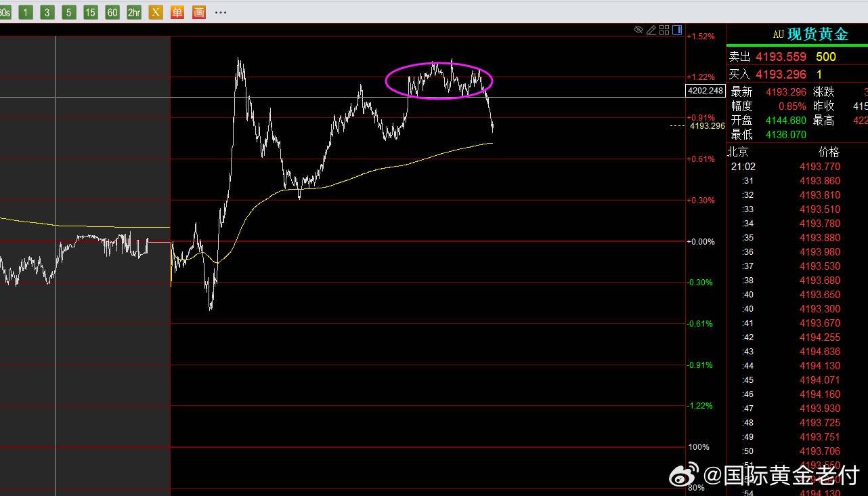Click the 幅度 value 0.85%
Image resolution: width=868 pixels, height=496 pixels.
click(792, 106)
